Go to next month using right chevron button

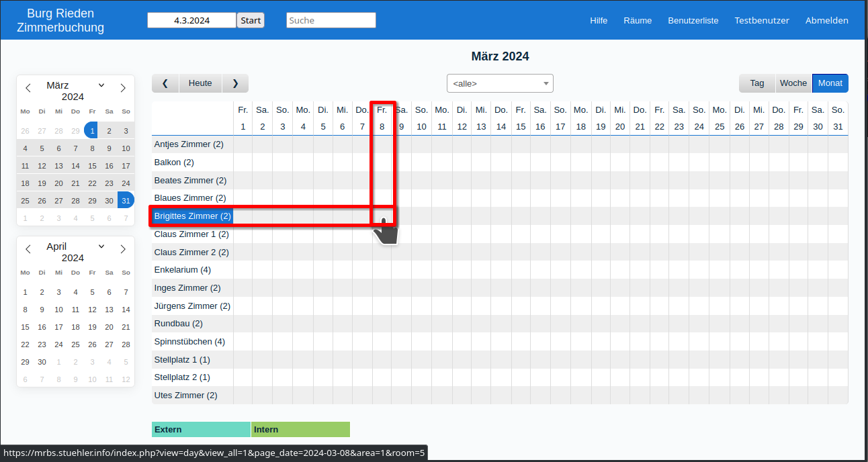tap(235, 83)
